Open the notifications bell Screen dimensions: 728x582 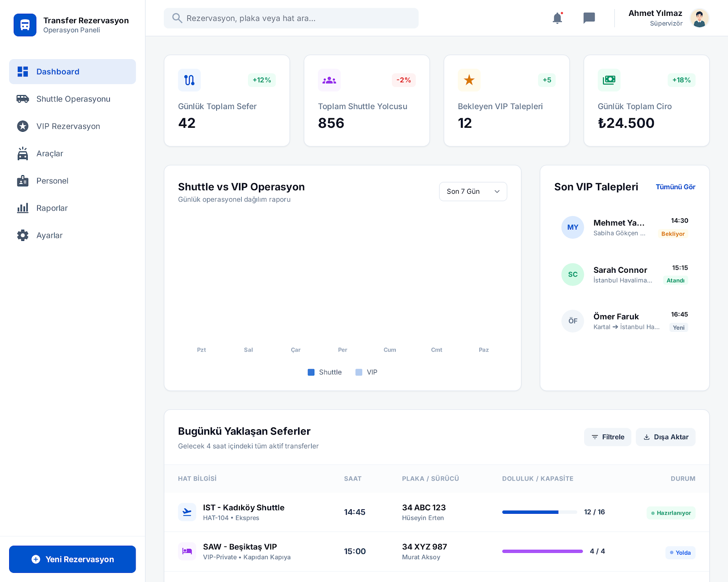tap(557, 18)
